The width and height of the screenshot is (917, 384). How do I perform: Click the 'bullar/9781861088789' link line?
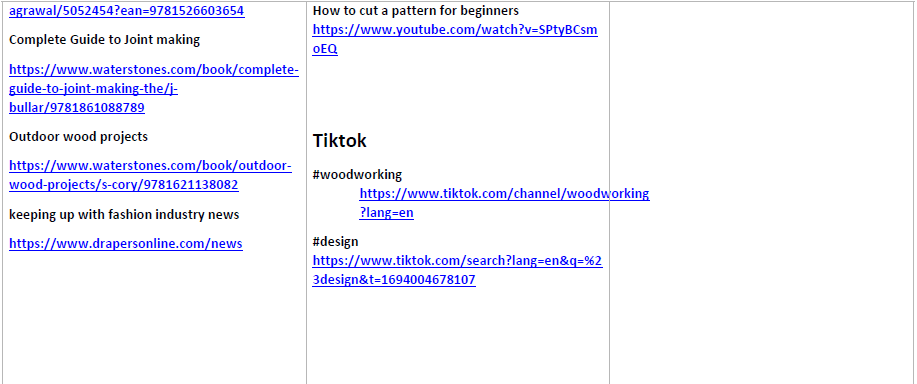[x=77, y=108]
